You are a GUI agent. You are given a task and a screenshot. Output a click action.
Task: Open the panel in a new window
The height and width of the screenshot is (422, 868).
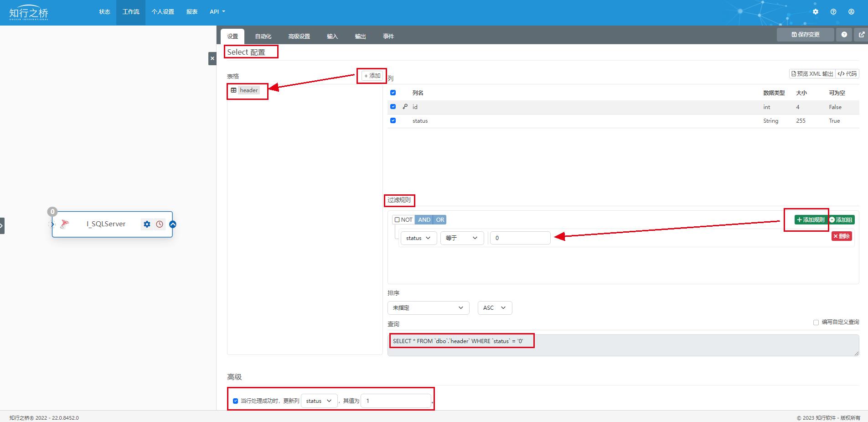[x=861, y=35]
